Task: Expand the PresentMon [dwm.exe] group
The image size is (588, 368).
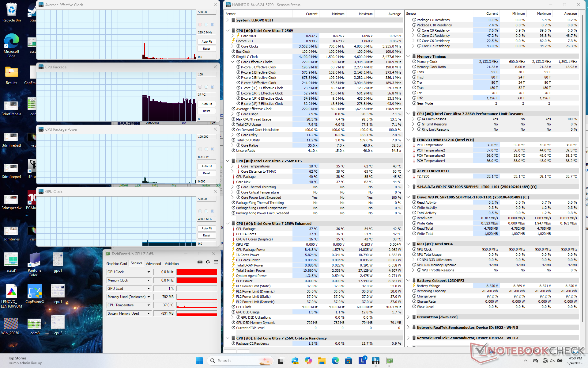Action: click(408, 317)
